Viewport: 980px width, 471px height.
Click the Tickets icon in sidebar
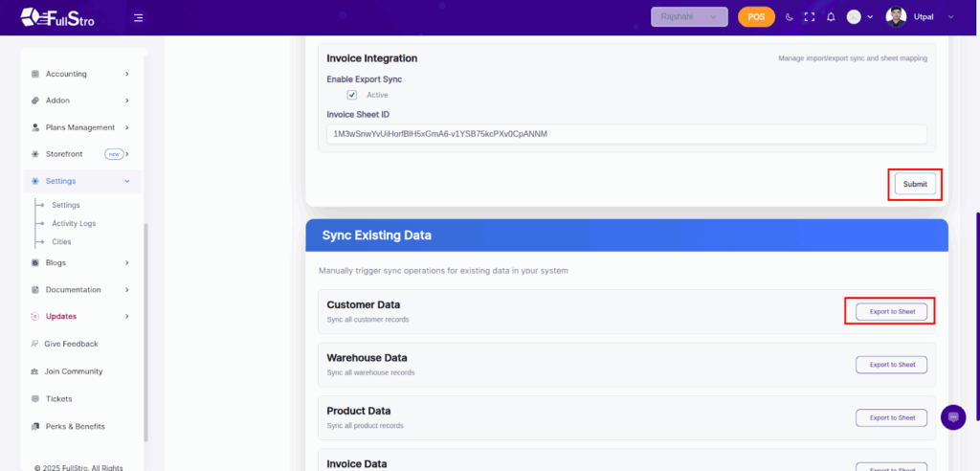[x=35, y=399]
